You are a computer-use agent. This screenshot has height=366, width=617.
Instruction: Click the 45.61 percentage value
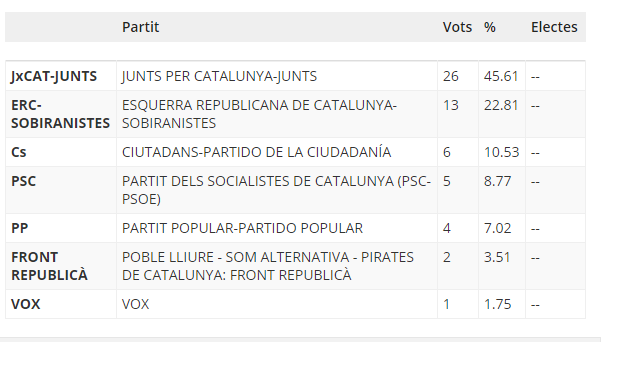[x=501, y=76]
